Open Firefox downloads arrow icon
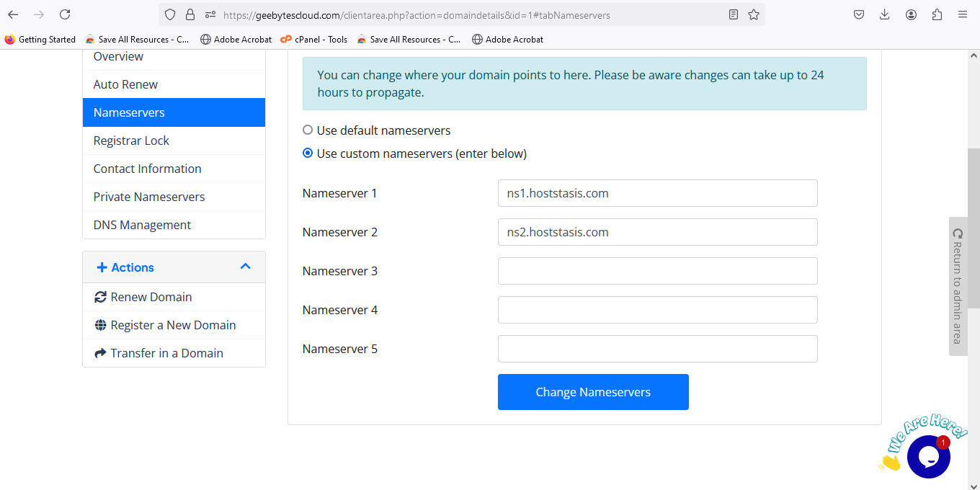The height and width of the screenshot is (490, 980). pos(885,14)
